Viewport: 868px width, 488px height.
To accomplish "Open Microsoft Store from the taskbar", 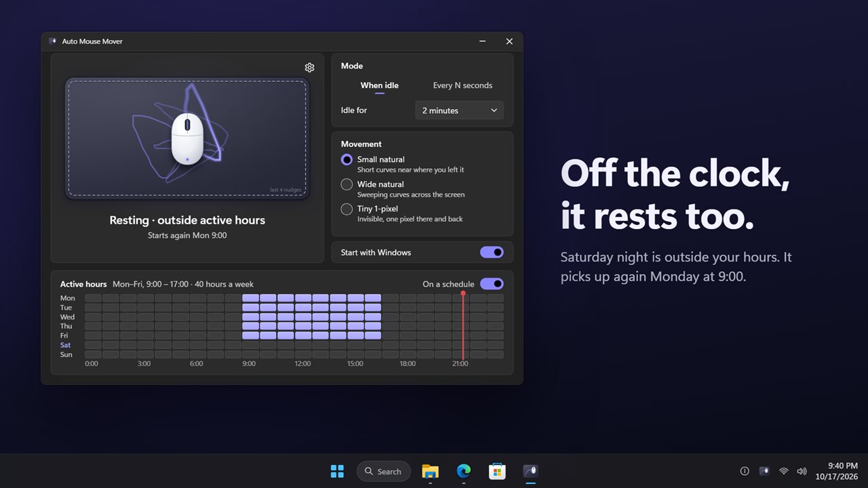I will coord(497,471).
